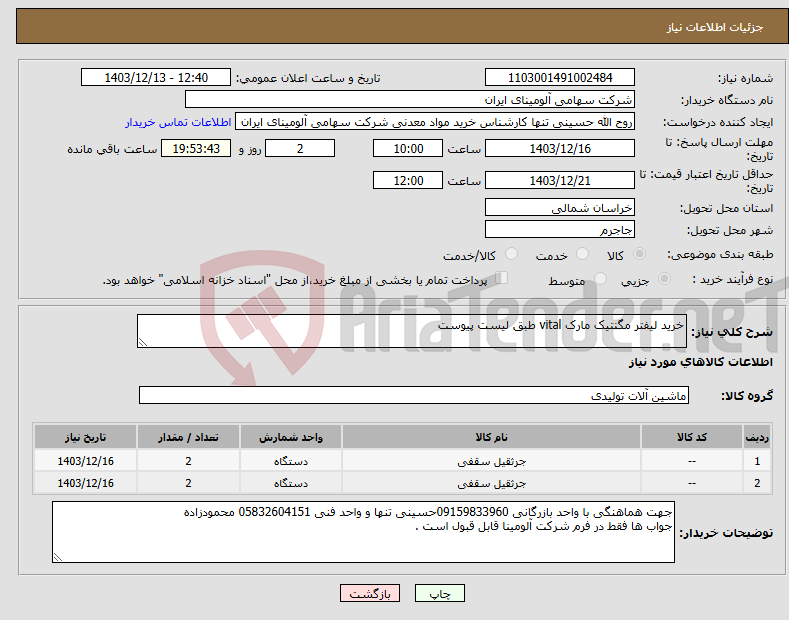
Task: Click the گروه کالا field ماشین آلات تولیدی
Action: 414,396
